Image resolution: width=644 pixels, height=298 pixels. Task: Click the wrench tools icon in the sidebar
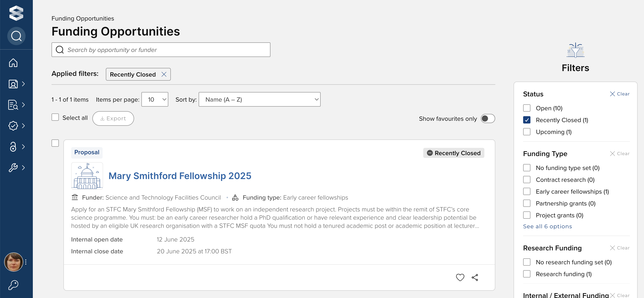point(13,167)
